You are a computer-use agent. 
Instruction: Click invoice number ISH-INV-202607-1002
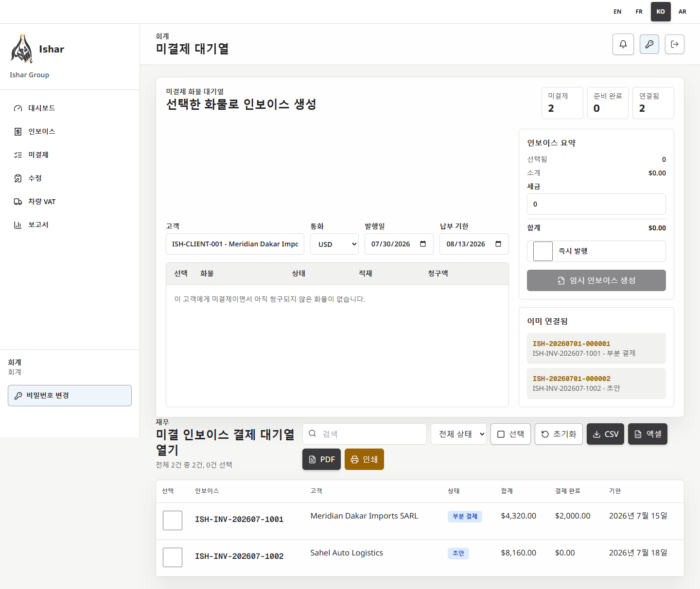coord(239,556)
